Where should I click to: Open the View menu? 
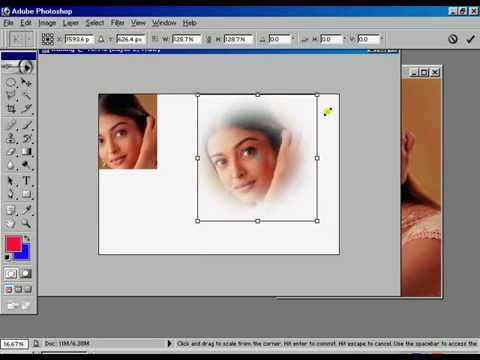(138, 23)
